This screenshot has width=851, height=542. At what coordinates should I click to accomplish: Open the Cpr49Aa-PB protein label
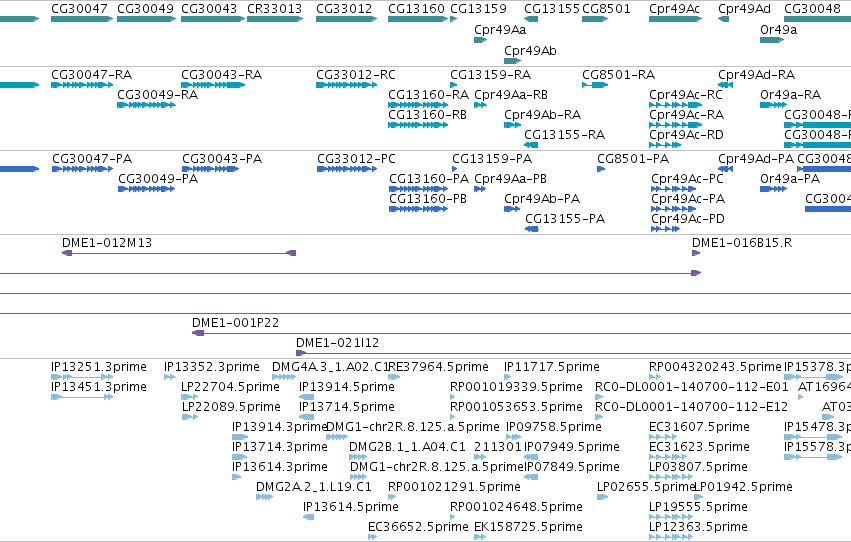[511, 179]
